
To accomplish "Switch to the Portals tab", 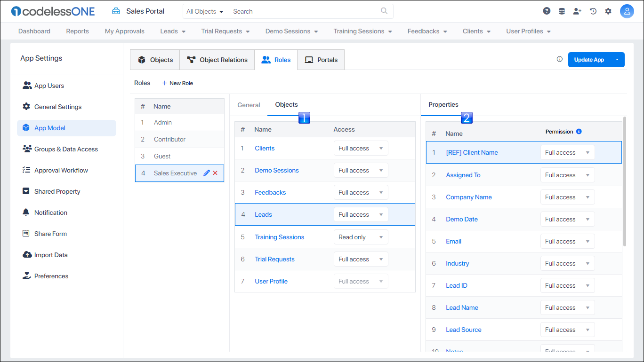I will pos(321,60).
